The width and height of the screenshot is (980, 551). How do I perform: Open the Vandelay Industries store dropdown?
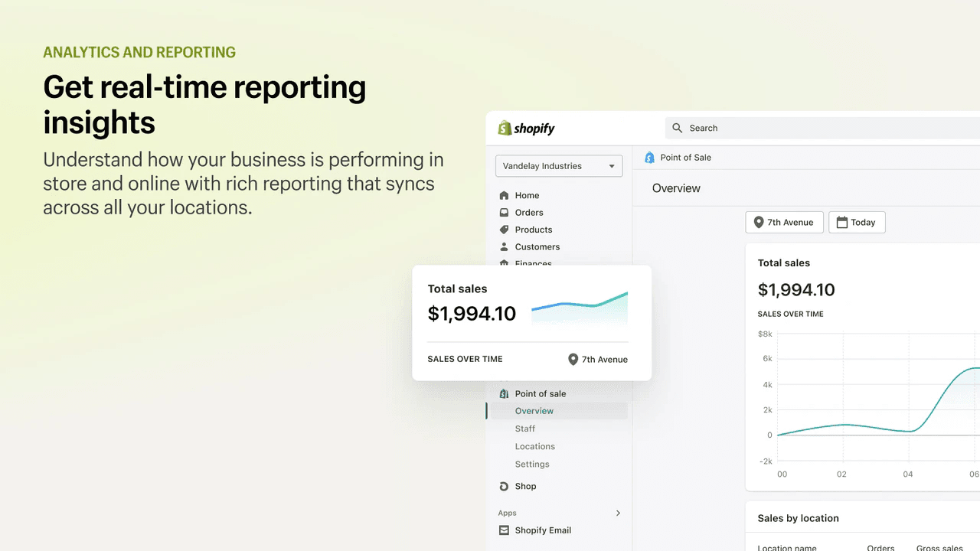[559, 166]
